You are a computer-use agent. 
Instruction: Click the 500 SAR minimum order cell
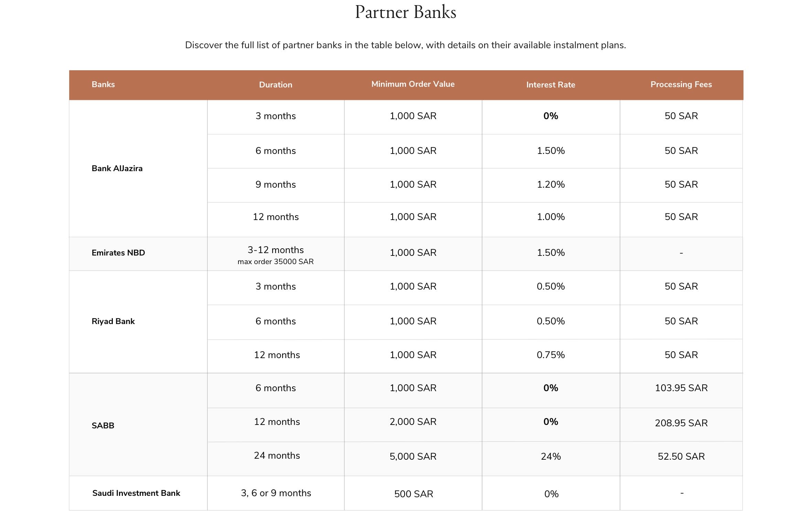click(x=414, y=494)
